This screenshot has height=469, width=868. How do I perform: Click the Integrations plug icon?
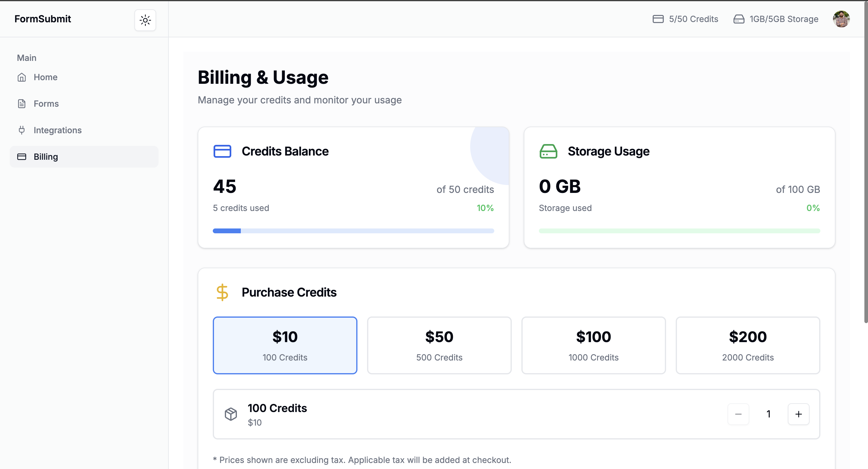22,130
